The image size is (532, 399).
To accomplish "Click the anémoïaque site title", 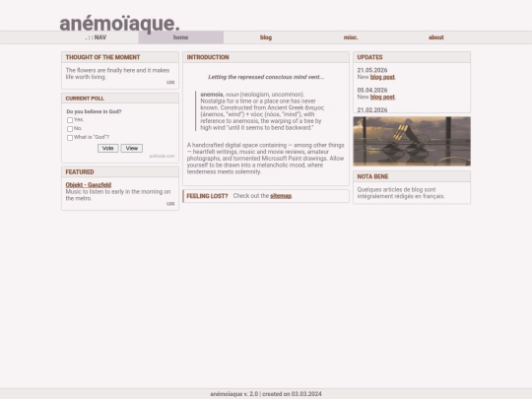I will pos(119,24).
